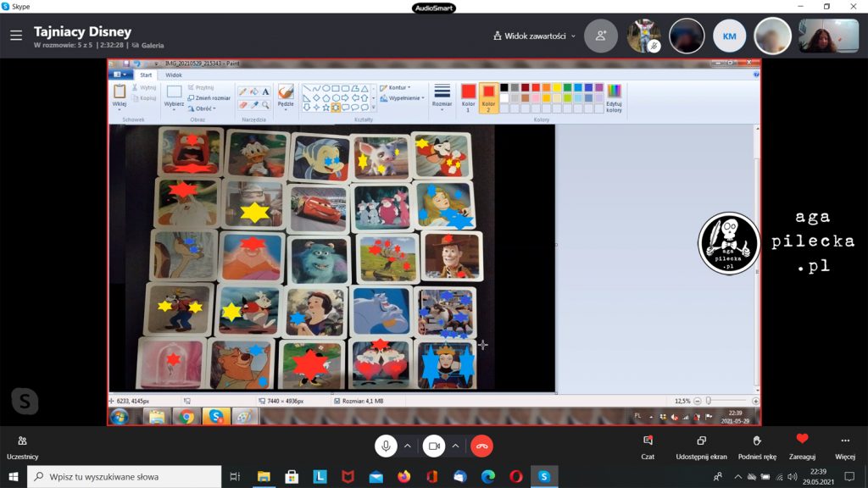Screen dimensions: 868x488
Task: Open File Explorer from Windows taskbar
Action: pos(264,476)
